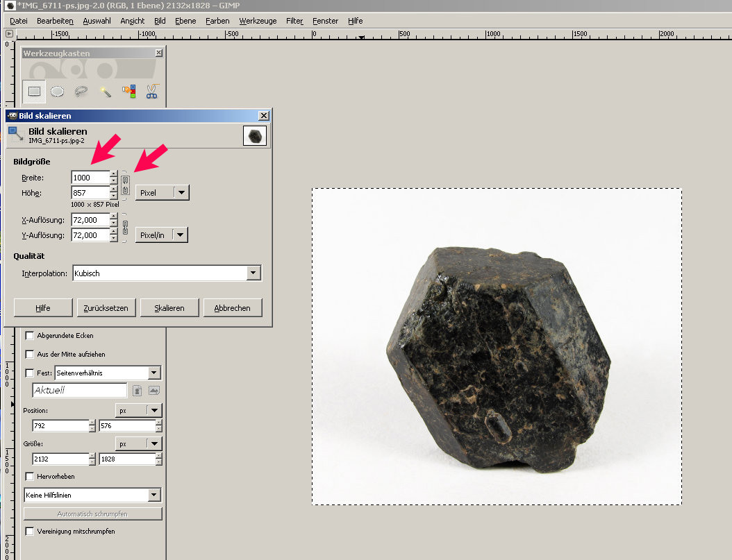Toggle chain link between X and Y resolution

tap(125, 228)
